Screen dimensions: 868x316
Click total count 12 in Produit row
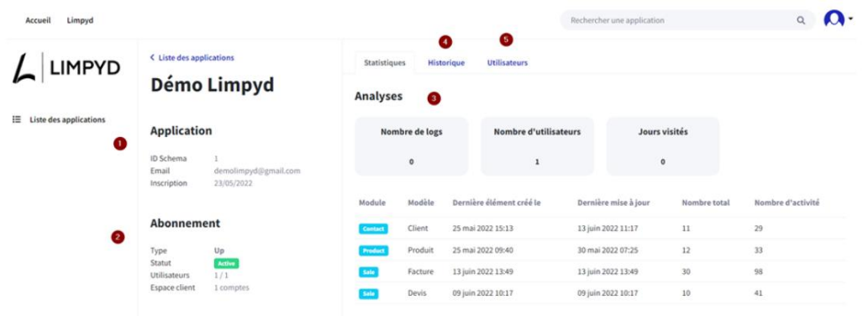[687, 250]
